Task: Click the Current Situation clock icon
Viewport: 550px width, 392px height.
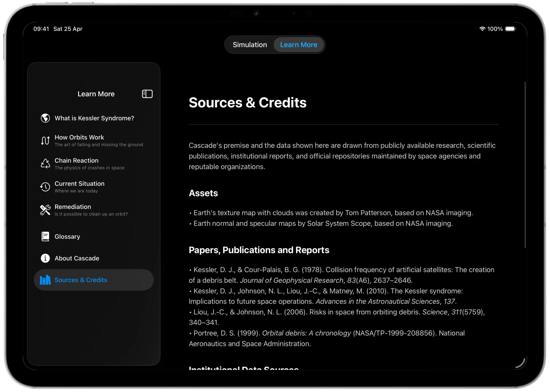Action: coord(45,187)
